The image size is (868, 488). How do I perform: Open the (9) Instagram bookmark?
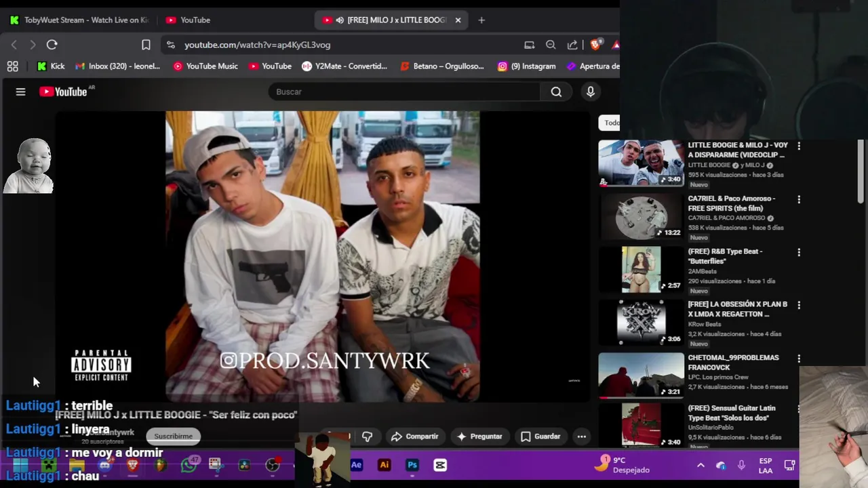pyautogui.click(x=526, y=66)
